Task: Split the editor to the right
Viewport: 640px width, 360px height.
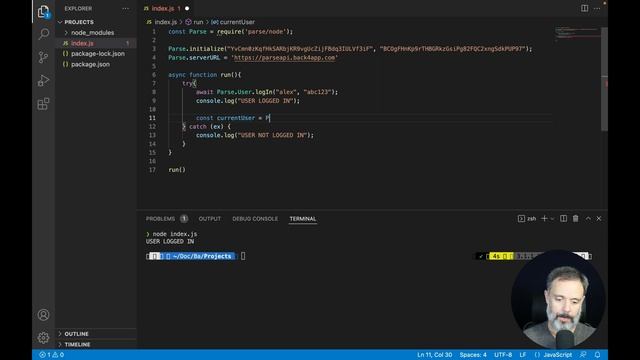Action: pyautogui.click(x=584, y=8)
